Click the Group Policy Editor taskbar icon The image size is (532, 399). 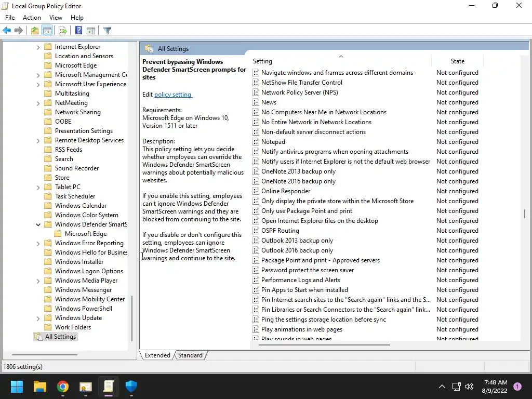click(x=108, y=387)
